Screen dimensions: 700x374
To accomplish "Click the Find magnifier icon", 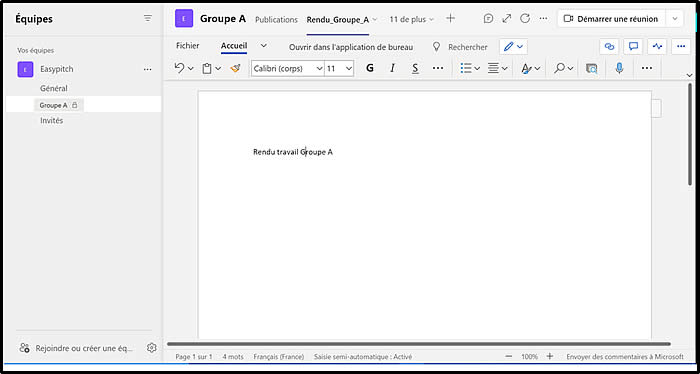I will click(x=559, y=68).
